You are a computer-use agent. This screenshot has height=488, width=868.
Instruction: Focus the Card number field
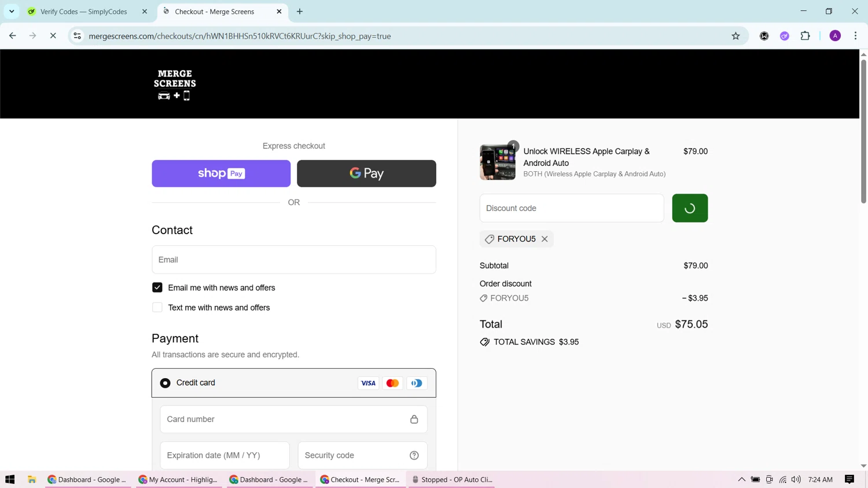pyautogui.click(x=294, y=419)
